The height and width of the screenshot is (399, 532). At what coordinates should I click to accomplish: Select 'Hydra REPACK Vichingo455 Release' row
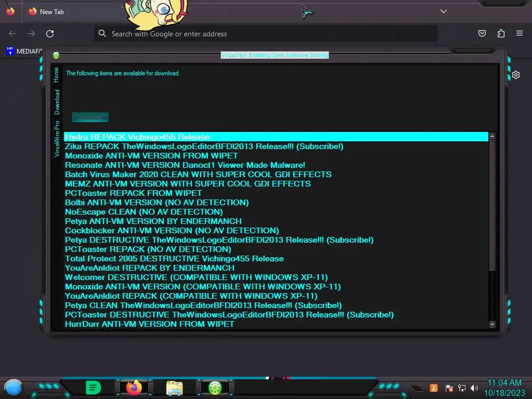point(276,137)
